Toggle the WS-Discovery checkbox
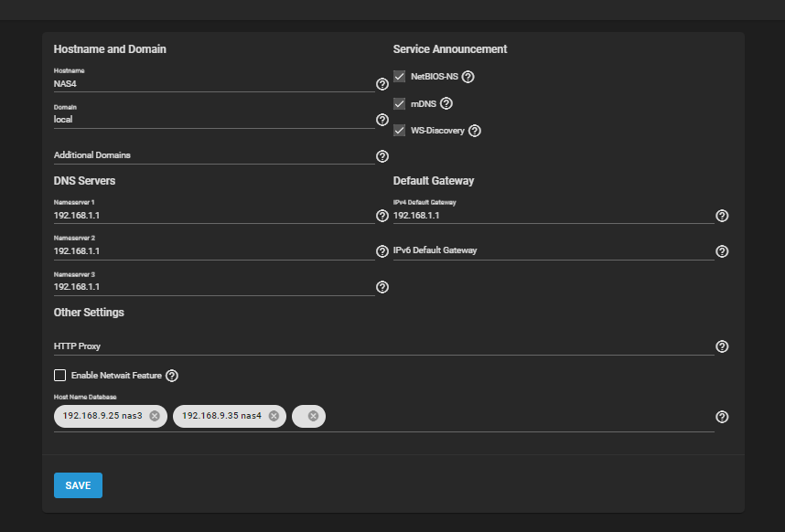Image resolution: width=785 pixels, height=532 pixels. tap(400, 131)
